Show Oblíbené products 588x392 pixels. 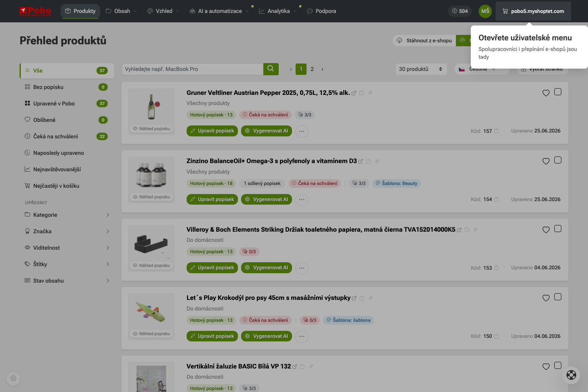click(67, 120)
